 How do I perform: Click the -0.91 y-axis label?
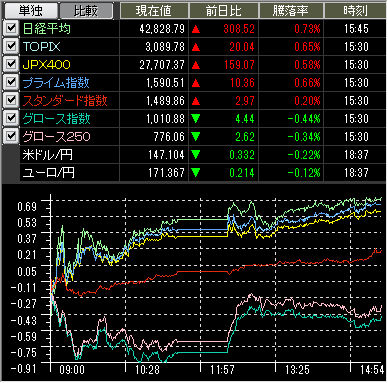click(23, 369)
